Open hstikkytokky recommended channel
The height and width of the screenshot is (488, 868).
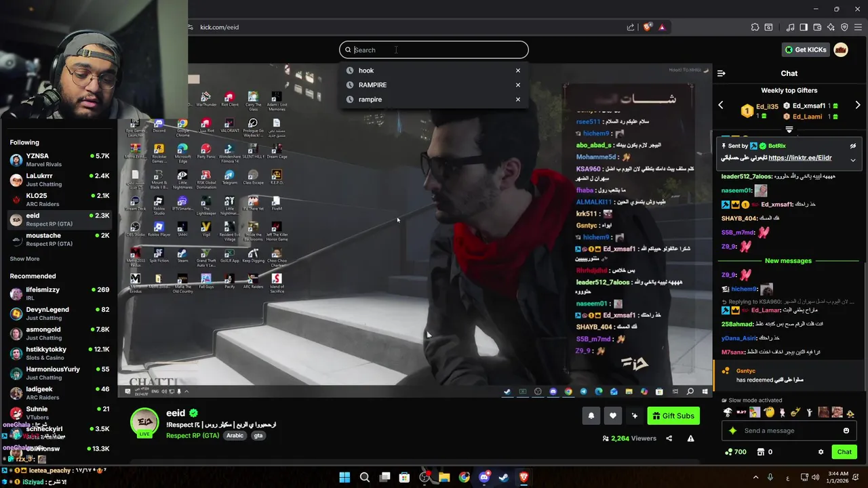(x=60, y=353)
